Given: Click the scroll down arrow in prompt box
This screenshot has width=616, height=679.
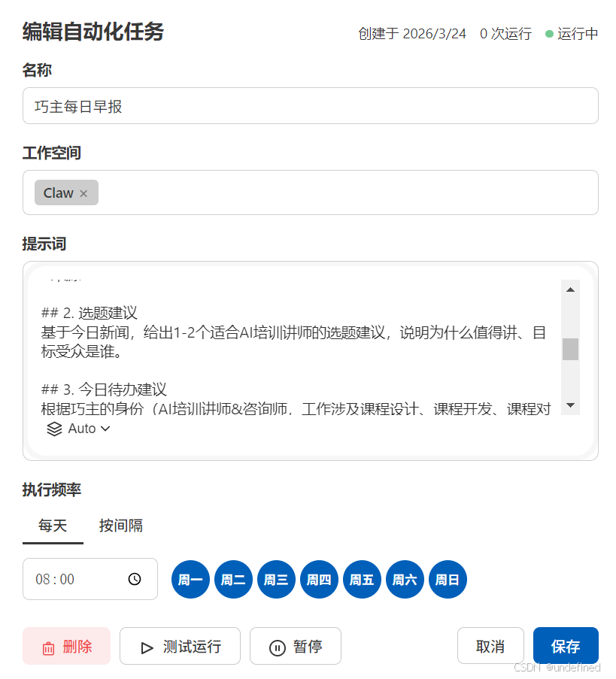Looking at the screenshot, I should pyautogui.click(x=571, y=405).
